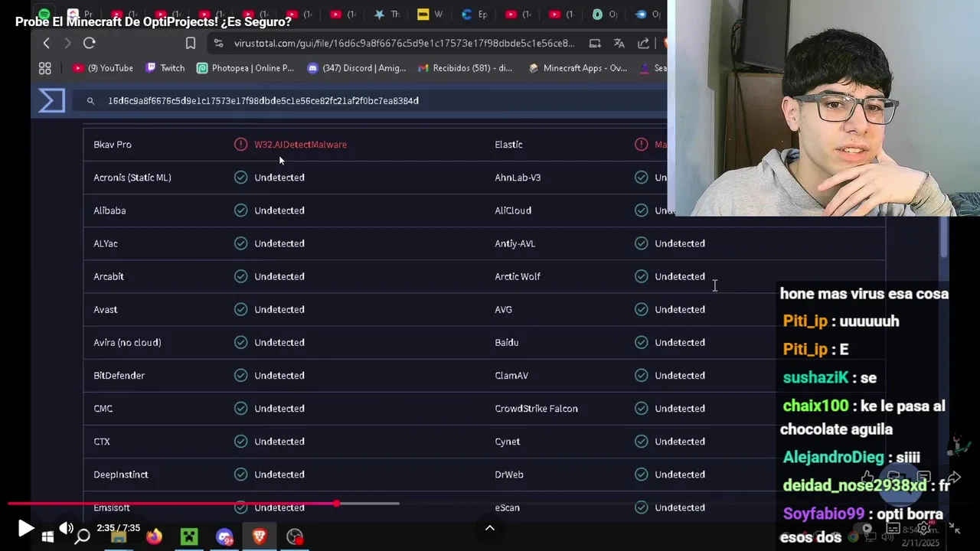Click the VirusTotal logo

click(52, 100)
